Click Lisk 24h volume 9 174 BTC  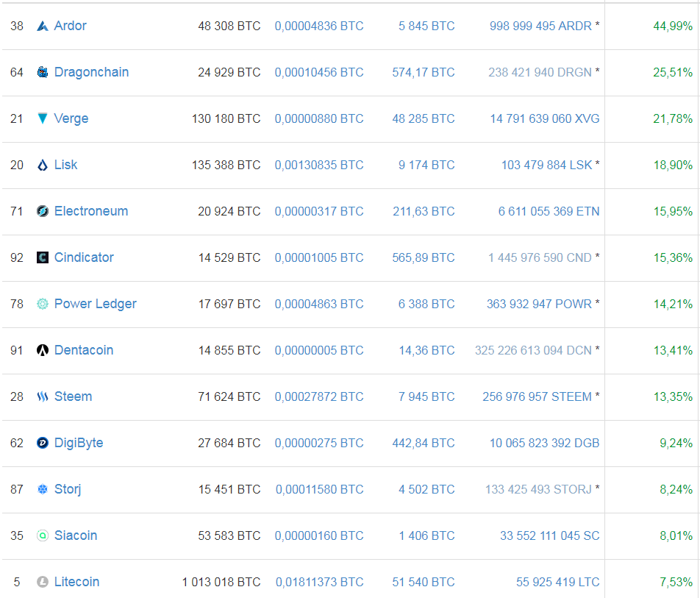point(426,165)
